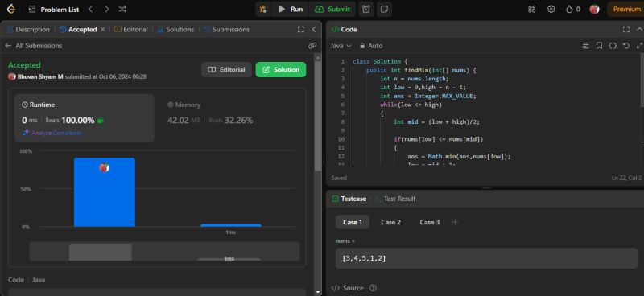Switch to the Solutions tab
This screenshot has width=644, height=296.
point(175,30)
